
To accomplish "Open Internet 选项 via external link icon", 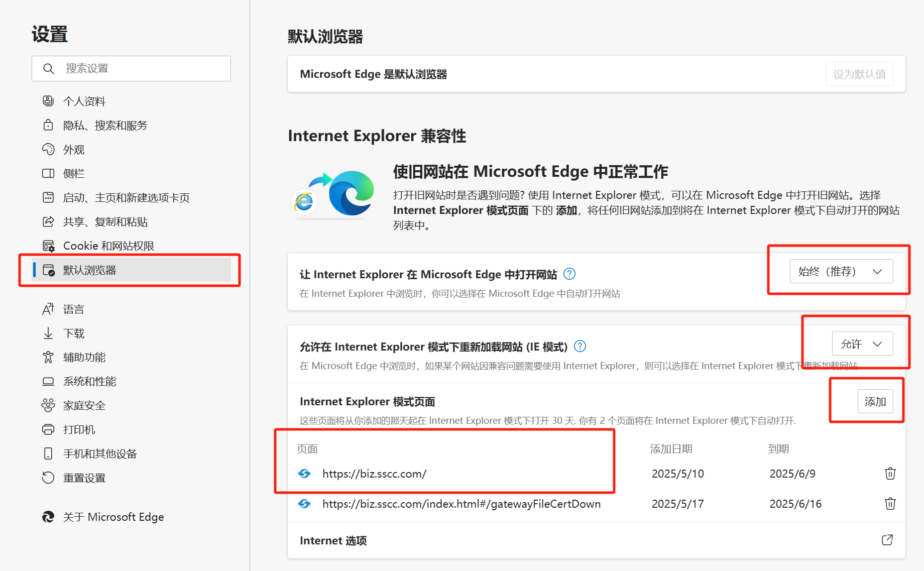I will click(887, 540).
